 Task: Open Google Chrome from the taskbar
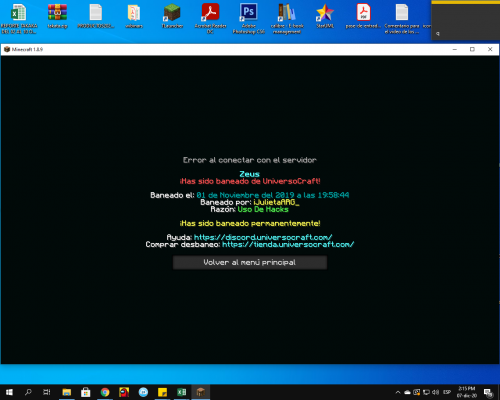tap(105, 392)
